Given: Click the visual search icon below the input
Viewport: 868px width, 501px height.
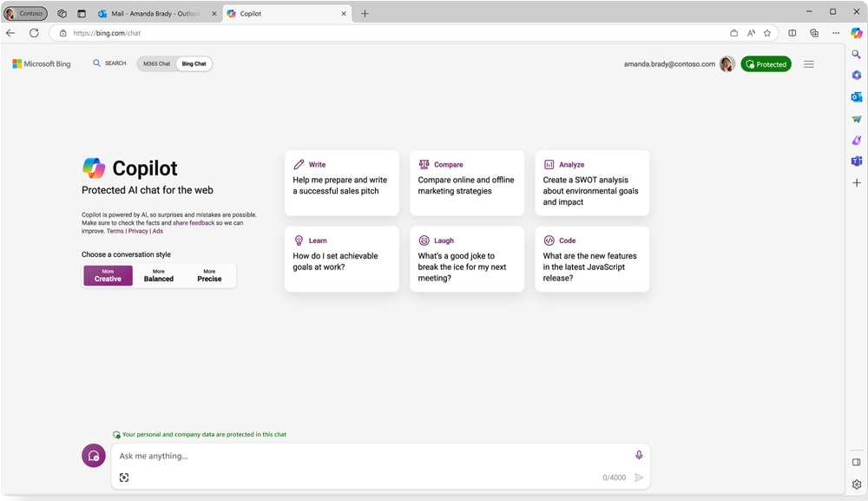Looking at the screenshot, I should coord(124,477).
